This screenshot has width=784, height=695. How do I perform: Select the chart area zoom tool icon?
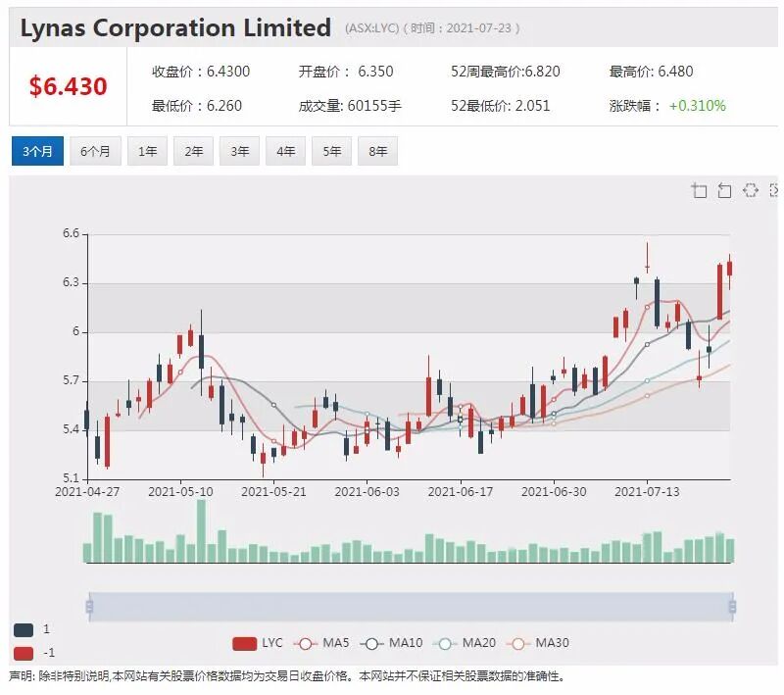[x=700, y=190]
